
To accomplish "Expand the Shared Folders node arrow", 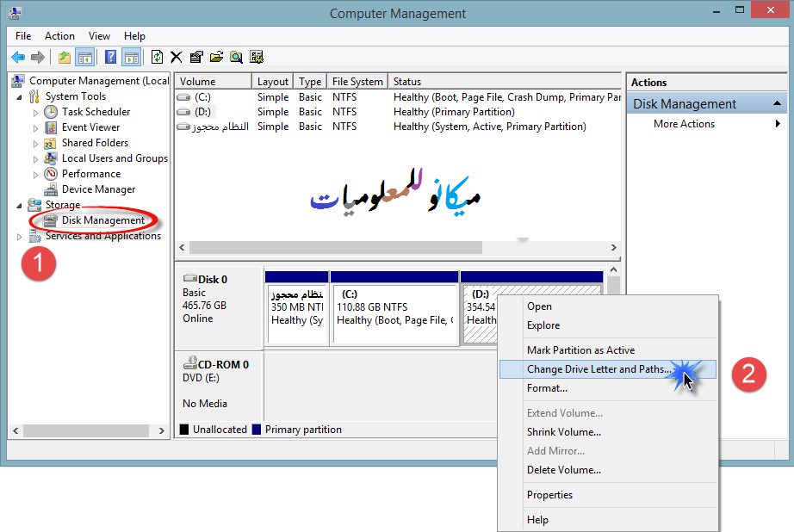I will (x=35, y=144).
